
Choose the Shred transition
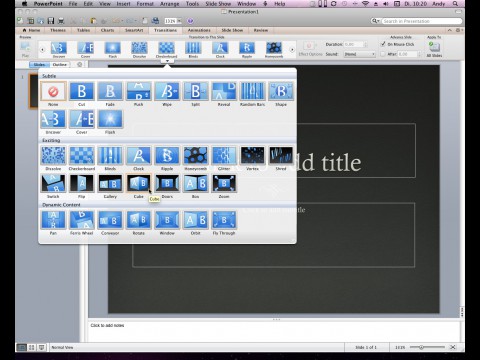[x=281, y=155]
